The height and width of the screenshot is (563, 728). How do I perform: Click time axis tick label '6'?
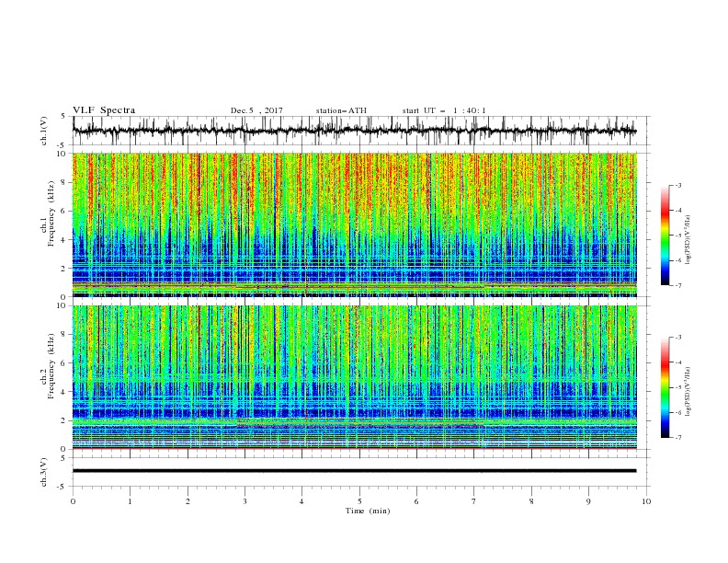(x=416, y=501)
